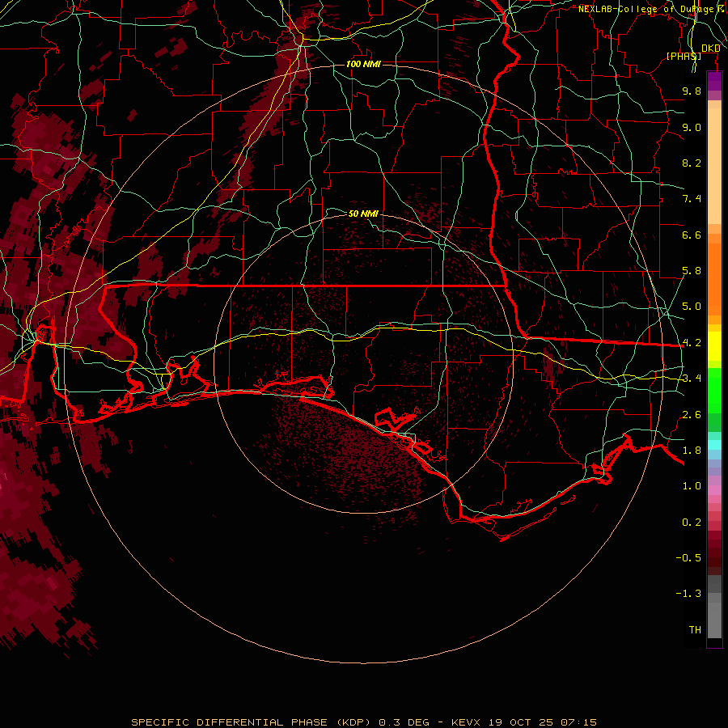Click the 7.4 color scale value
728x728 pixels.
[x=692, y=199]
